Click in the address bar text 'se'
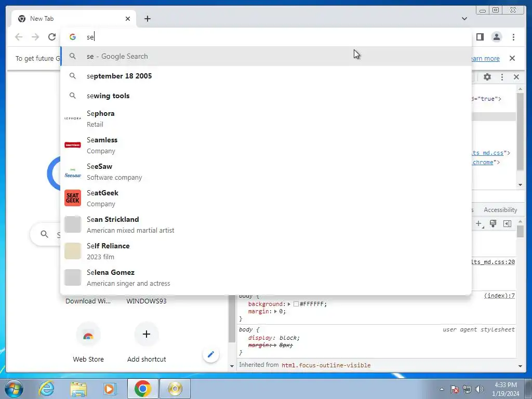The width and height of the screenshot is (532, 399). (x=90, y=37)
